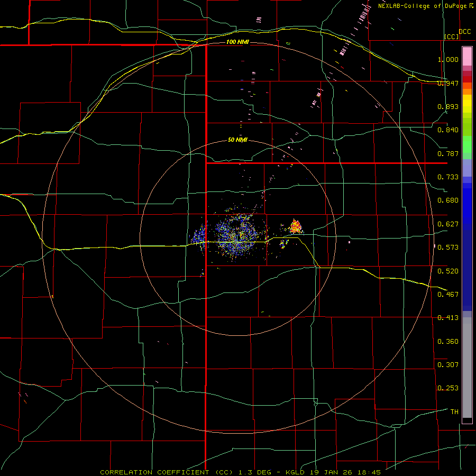
Task: Click the 0.467 scale value
Action: (x=448, y=295)
